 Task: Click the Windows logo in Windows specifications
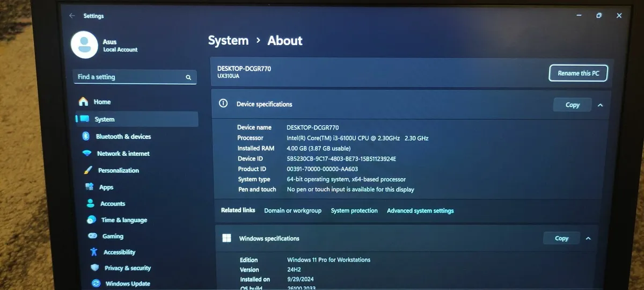(227, 238)
